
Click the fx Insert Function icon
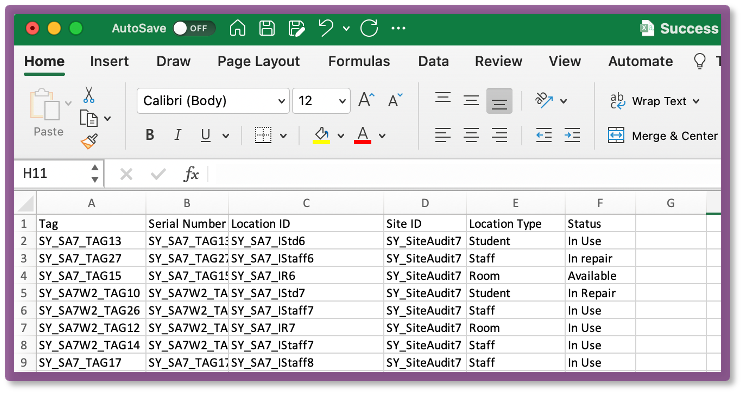click(x=191, y=174)
